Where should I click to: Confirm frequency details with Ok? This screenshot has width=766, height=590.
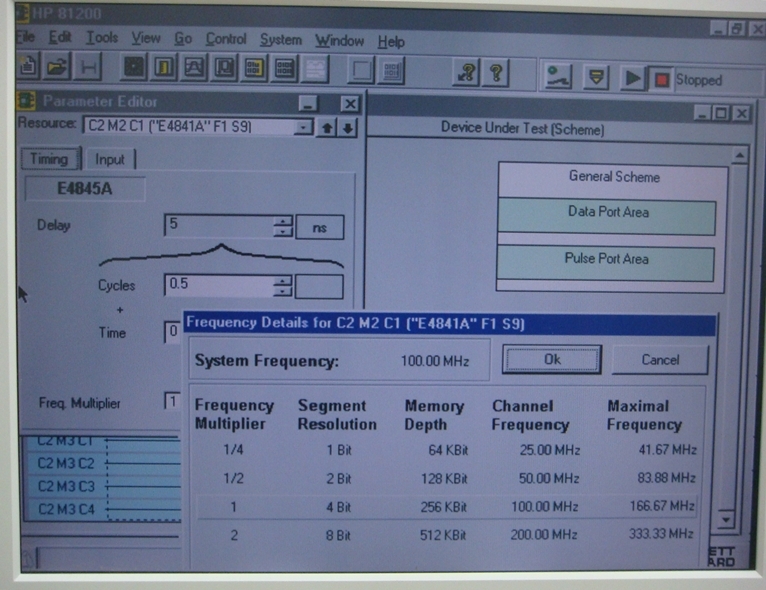coord(552,360)
